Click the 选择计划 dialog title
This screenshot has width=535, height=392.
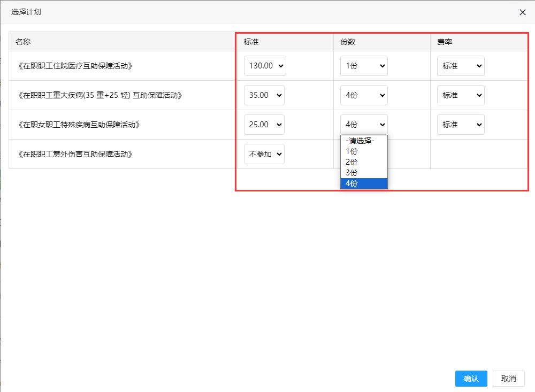point(26,12)
